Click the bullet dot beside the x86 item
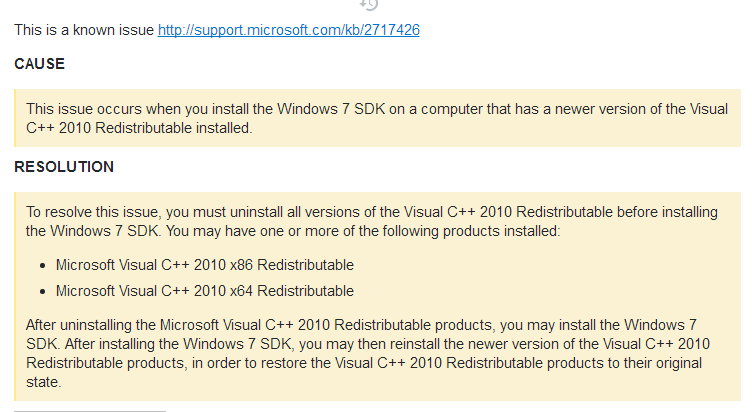 pyautogui.click(x=43, y=266)
